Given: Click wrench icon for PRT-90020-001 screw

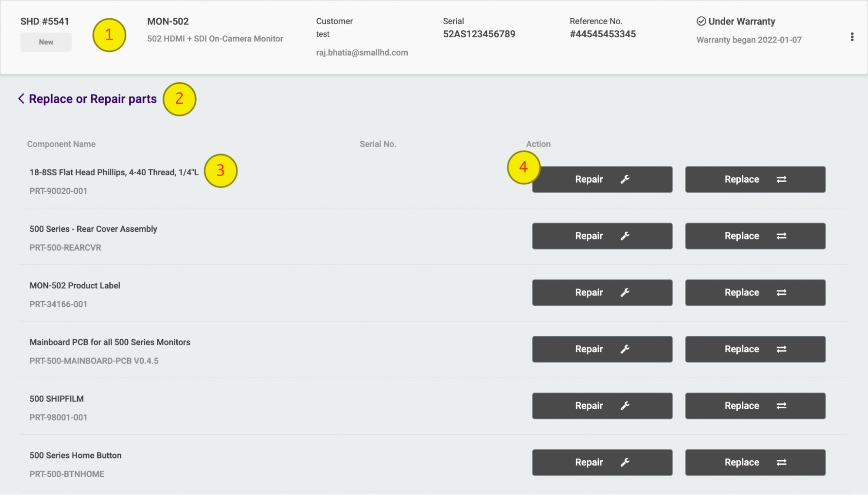Looking at the screenshot, I should click(x=625, y=179).
